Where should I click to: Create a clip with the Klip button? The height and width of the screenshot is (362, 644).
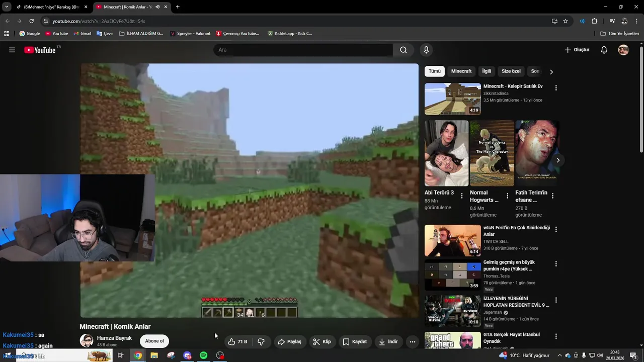point(322,342)
